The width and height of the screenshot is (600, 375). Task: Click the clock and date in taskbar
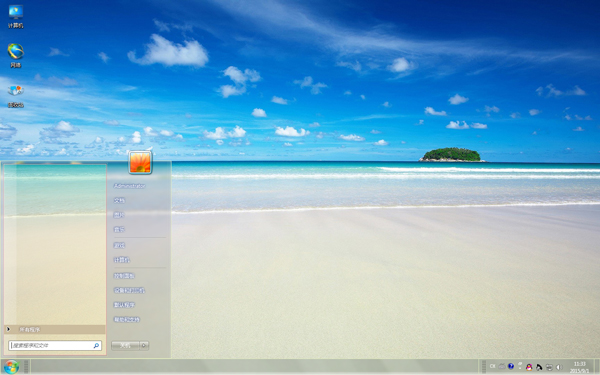point(579,367)
